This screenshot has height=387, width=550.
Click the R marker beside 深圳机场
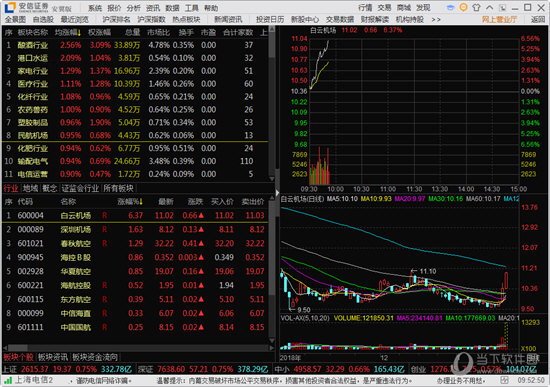pos(104,229)
